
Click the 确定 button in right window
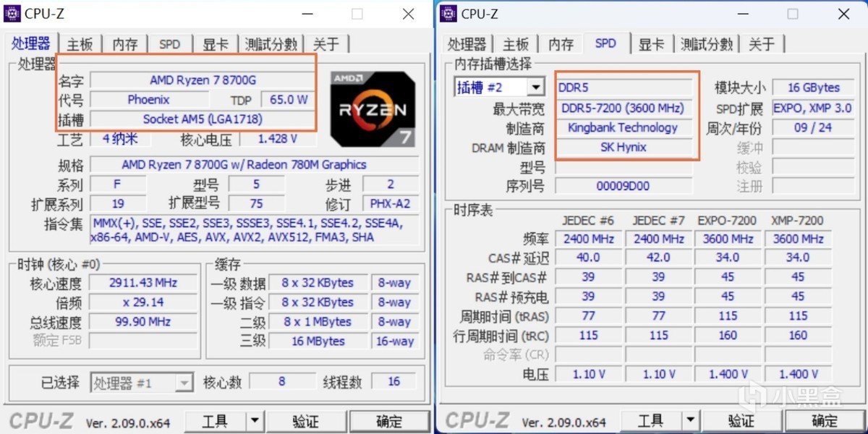coord(825,421)
